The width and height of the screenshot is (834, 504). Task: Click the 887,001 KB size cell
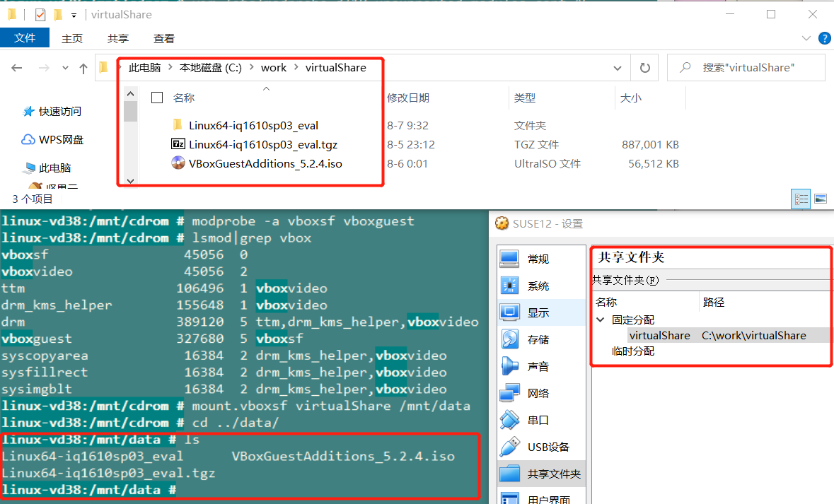click(650, 145)
